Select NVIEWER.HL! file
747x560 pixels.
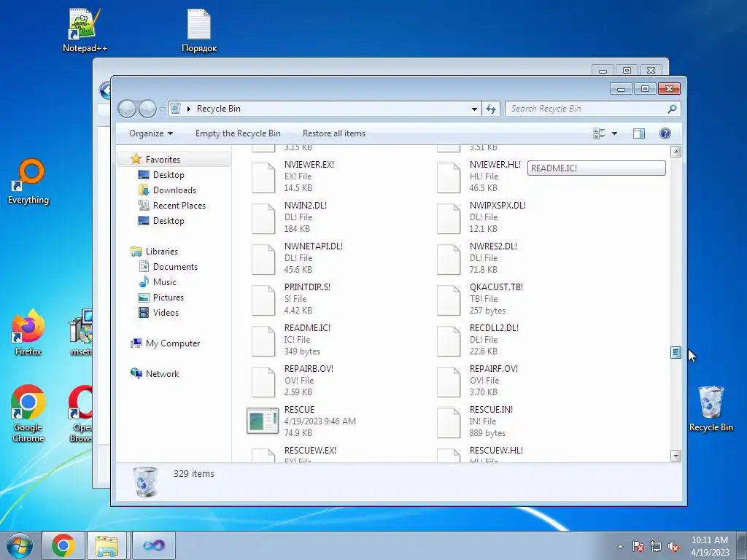(479, 176)
